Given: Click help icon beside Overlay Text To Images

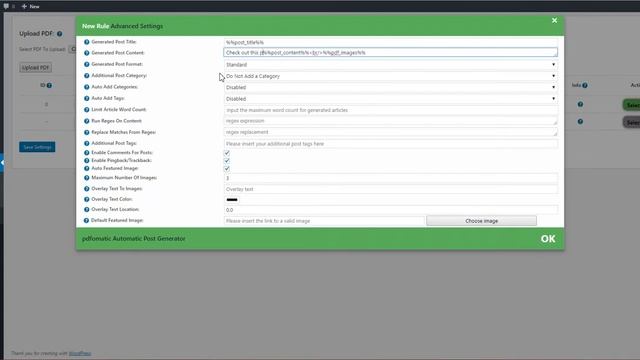Looking at the screenshot, I should 87,189.
